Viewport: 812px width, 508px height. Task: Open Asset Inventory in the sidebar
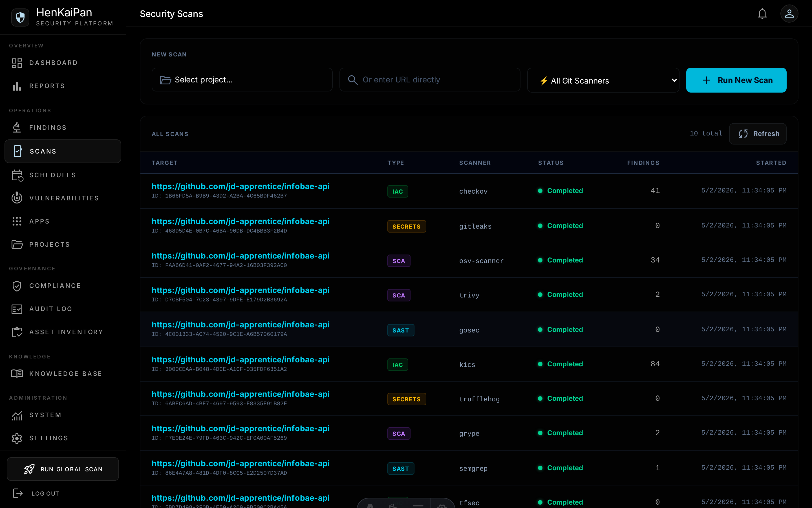click(63, 332)
